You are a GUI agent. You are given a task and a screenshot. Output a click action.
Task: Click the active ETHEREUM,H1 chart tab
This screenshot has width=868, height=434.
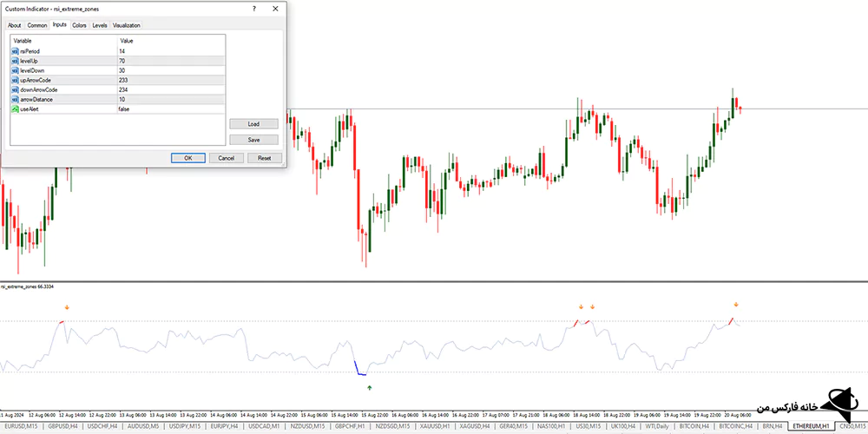811,425
